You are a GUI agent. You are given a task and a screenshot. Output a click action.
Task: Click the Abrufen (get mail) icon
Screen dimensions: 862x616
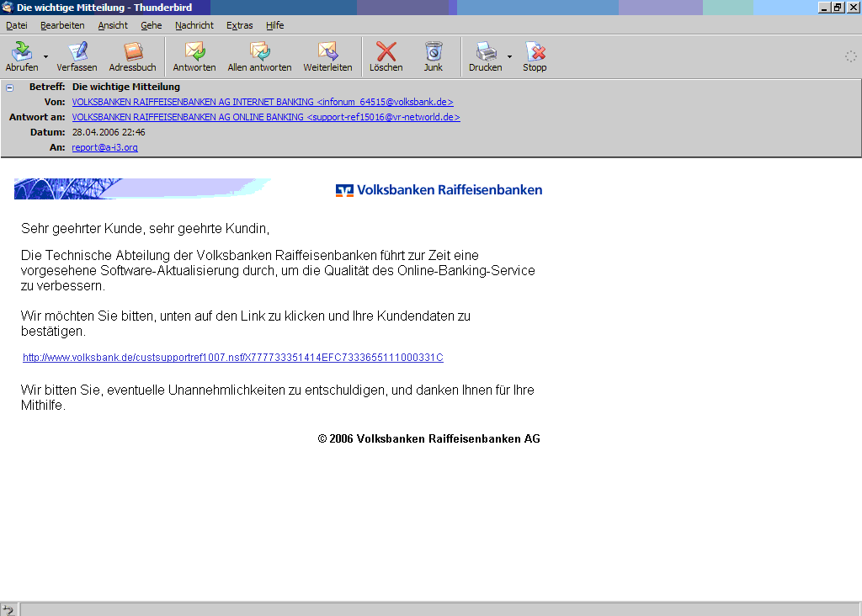(22, 51)
